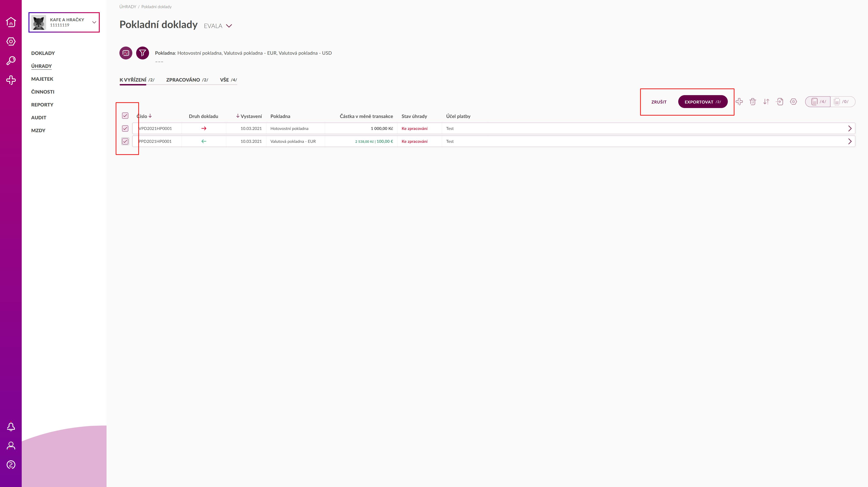
Task: Click the plus cross icon in left sidebar
Action: pyautogui.click(x=11, y=80)
